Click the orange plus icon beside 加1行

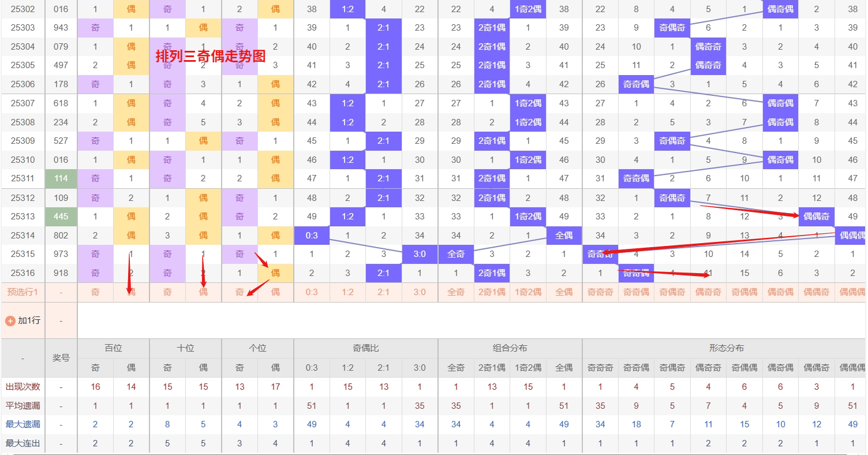point(10,320)
